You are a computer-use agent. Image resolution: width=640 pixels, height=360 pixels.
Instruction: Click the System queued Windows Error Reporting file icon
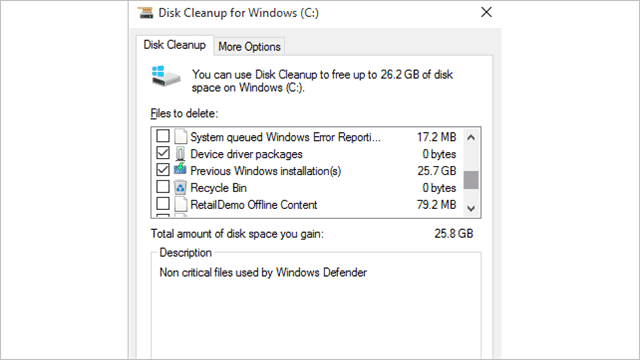pyautogui.click(x=180, y=136)
